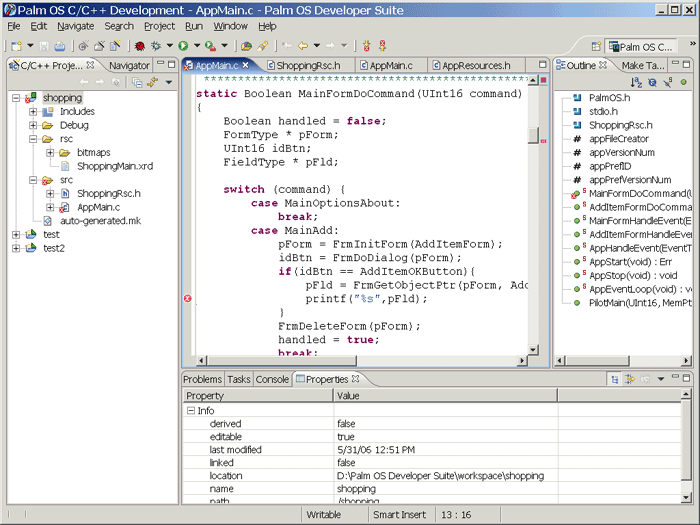Toggle Show Categories in Properties view
This screenshot has width=700, height=525.
click(x=615, y=379)
